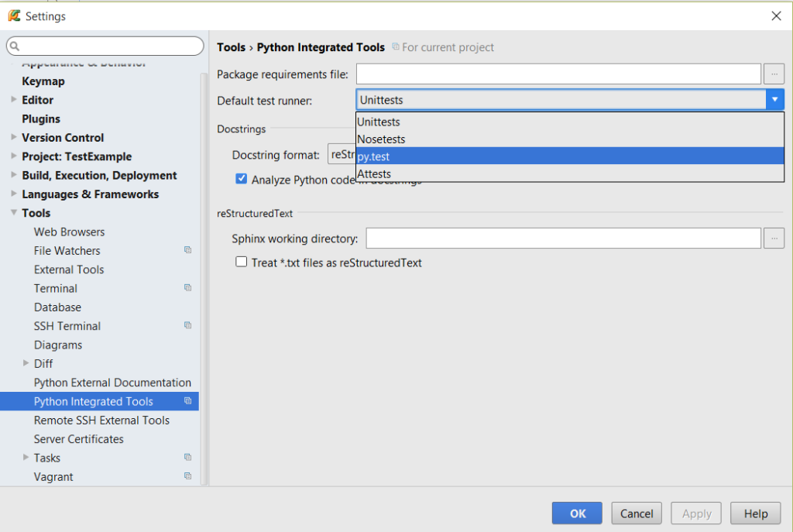Uncheck Analyze Python code in docstrings
Screen dimensions: 793x532
click(x=242, y=179)
